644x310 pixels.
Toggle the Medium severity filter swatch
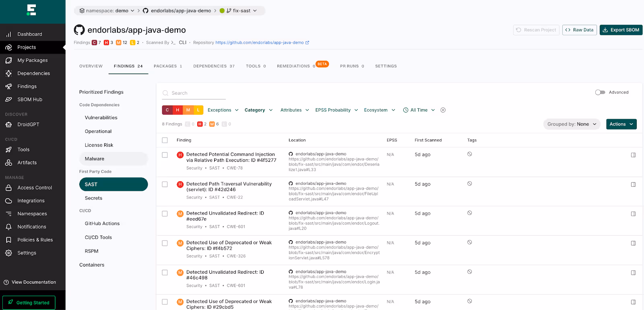[x=188, y=110]
